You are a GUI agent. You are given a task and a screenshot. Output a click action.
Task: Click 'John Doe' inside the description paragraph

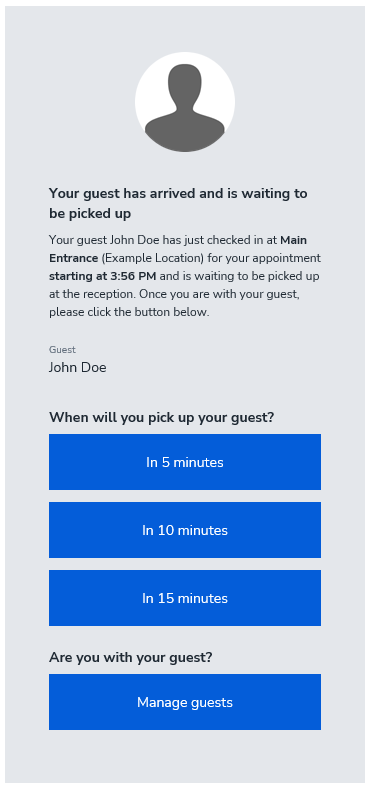point(132,240)
